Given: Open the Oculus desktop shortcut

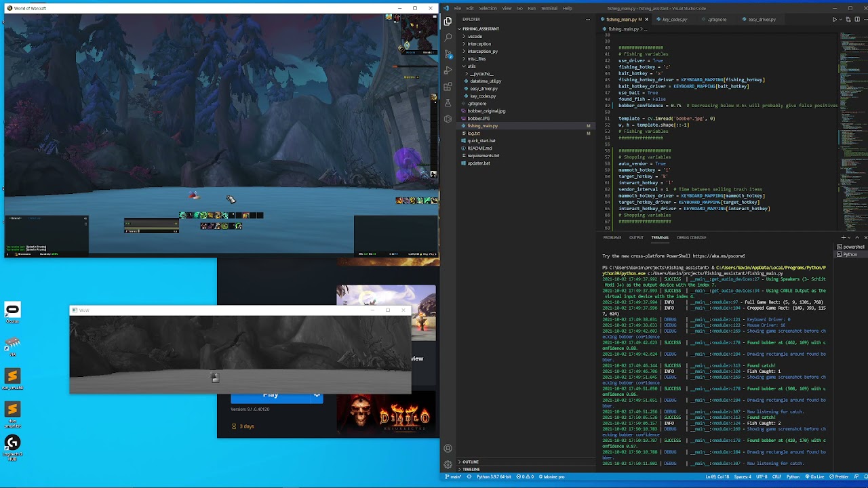Looking at the screenshot, I should pyautogui.click(x=12, y=312).
